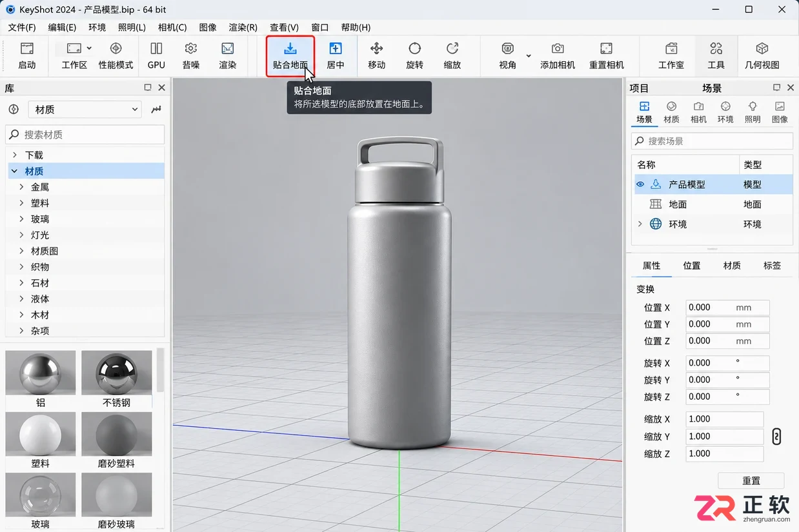Click the 重置相机 reset camera icon
This screenshot has width=799, height=532.
[x=607, y=56]
